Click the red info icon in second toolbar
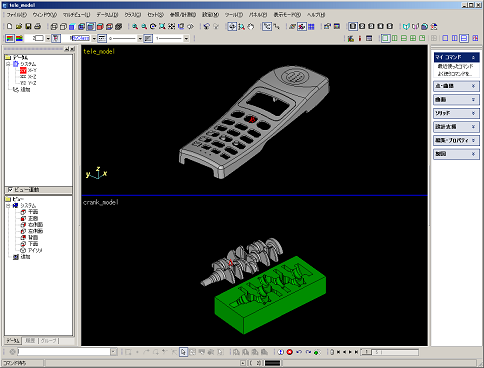484x368 pixels. click(x=360, y=38)
